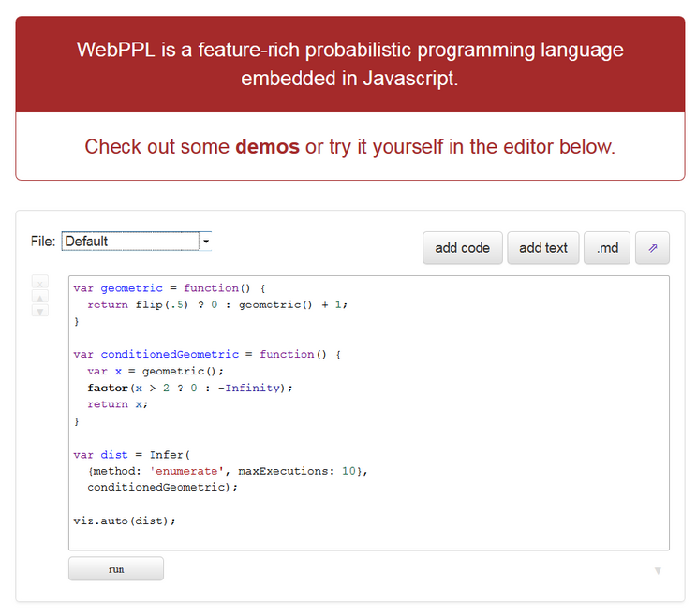Click the 'add text' button

(x=542, y=248)
